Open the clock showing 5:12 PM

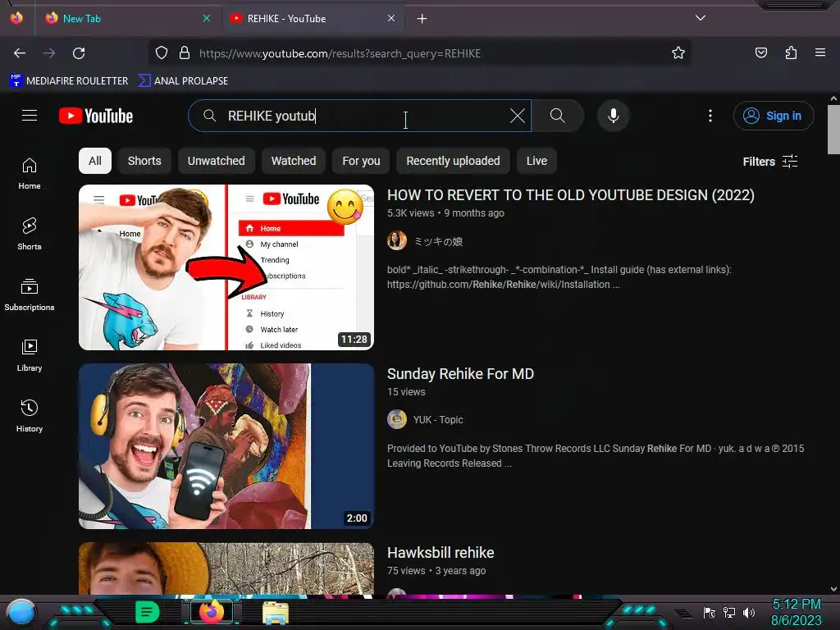(796, 612)
